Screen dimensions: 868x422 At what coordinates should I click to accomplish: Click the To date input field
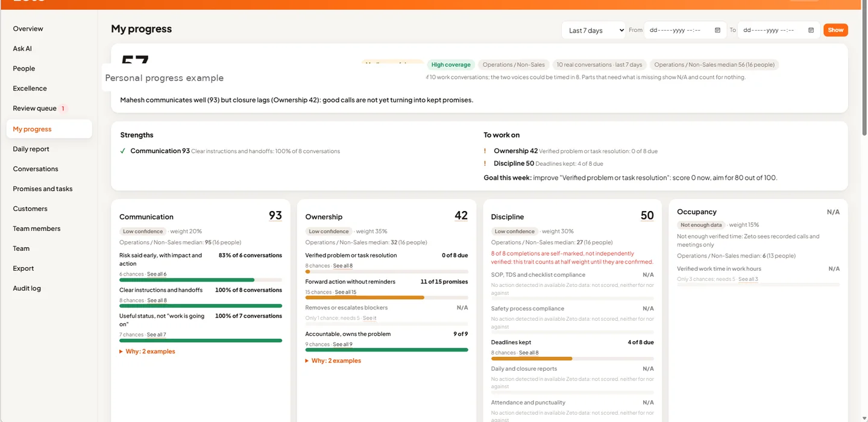779,30
